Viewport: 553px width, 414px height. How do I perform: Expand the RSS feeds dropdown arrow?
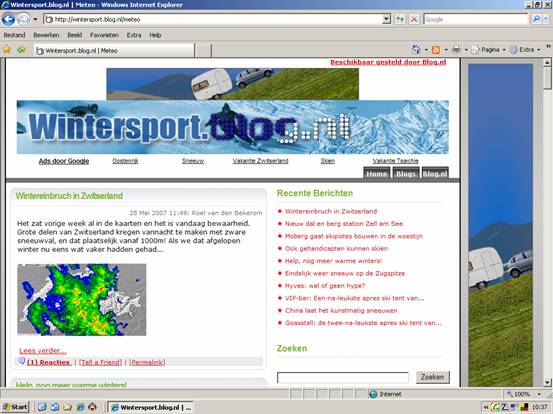click(446, 50)
